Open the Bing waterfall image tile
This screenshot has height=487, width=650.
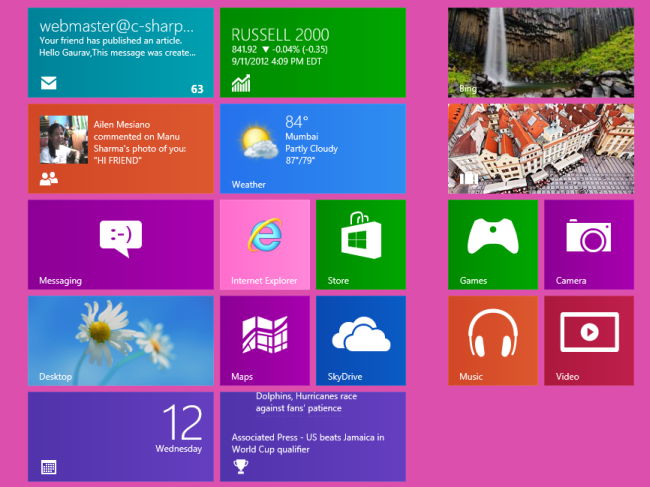coord(541,53)
